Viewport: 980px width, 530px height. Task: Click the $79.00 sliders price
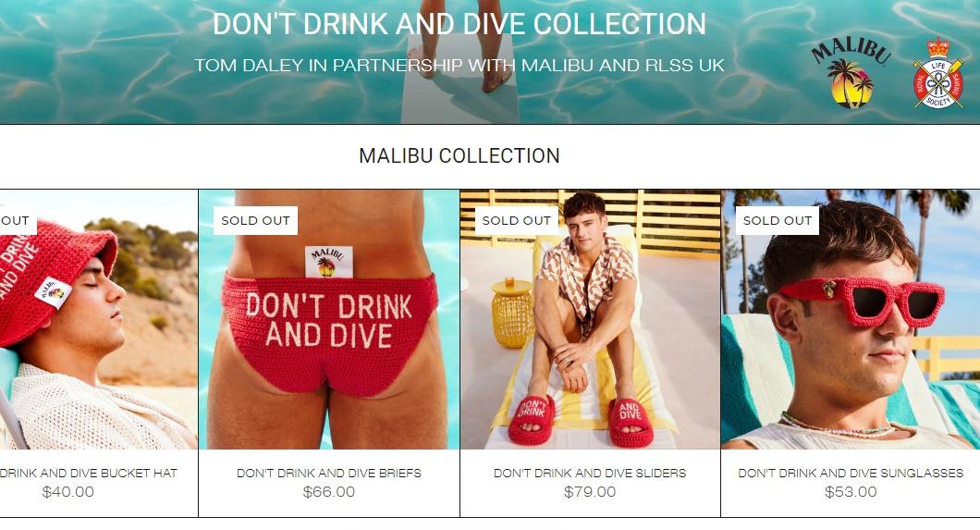click(x=590, y=492)
